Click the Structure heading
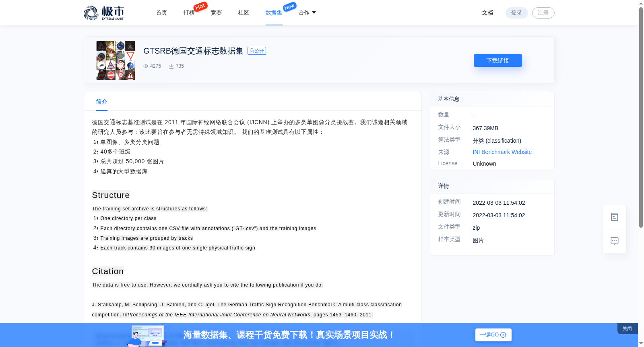The height and width of the screenshot is (347, 644). tap(111, 195)
